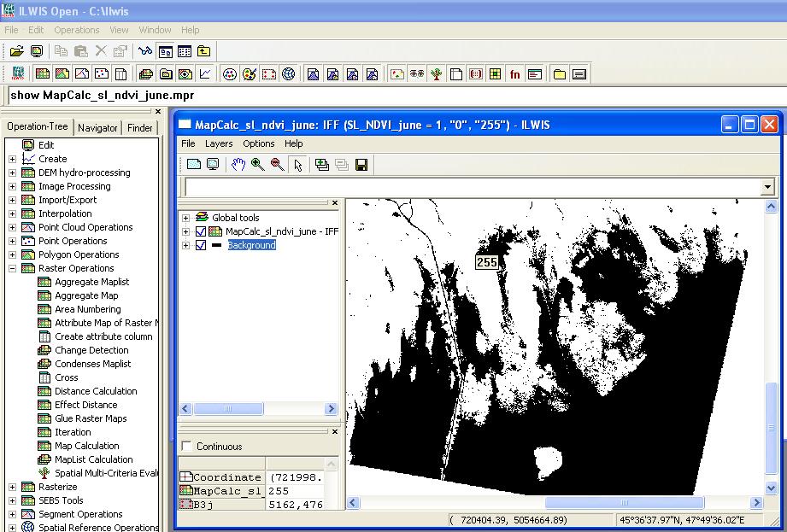Image resolution: width=787 pixels, height=532 pixels.
Task: Uncheck the MapCalc_sl_ndvi_june layer checkbox
Action: [x=201, y=231]
